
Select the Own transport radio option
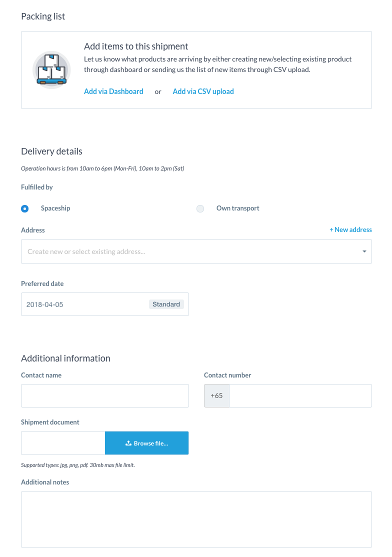[x=200, y=208]
